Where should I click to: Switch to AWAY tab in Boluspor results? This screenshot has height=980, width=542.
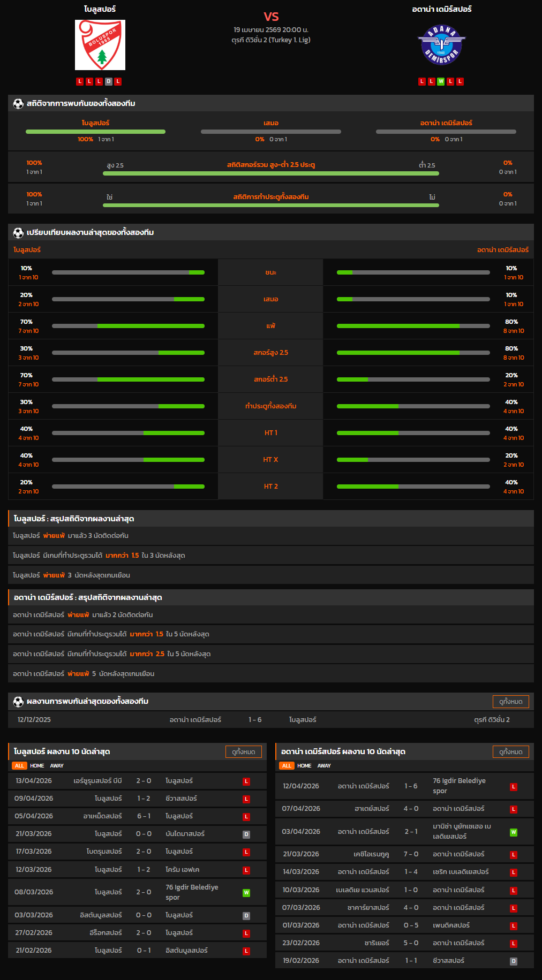(x=57, y=766)
